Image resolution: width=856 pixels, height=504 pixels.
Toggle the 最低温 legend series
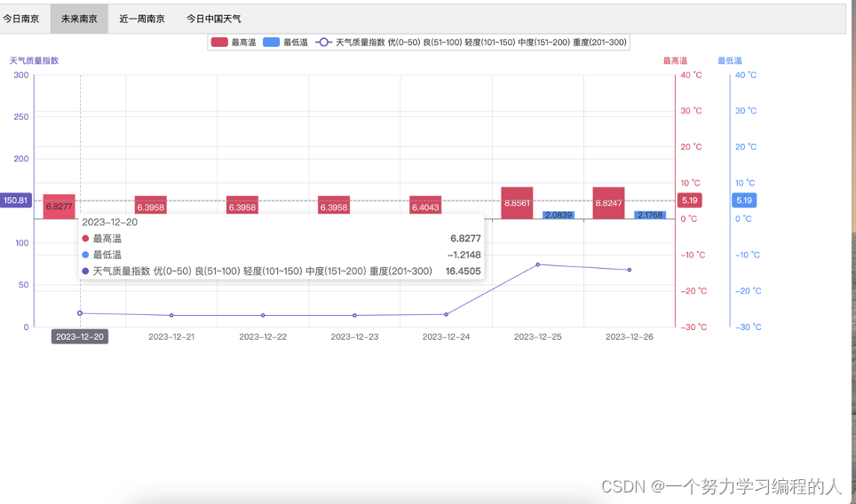tap(285, 43)
